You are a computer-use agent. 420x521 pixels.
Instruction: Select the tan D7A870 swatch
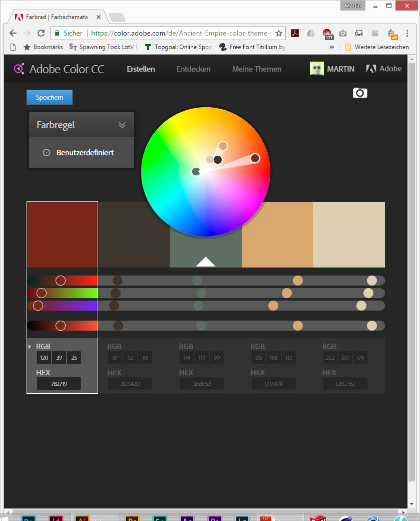tap(277, 234)
